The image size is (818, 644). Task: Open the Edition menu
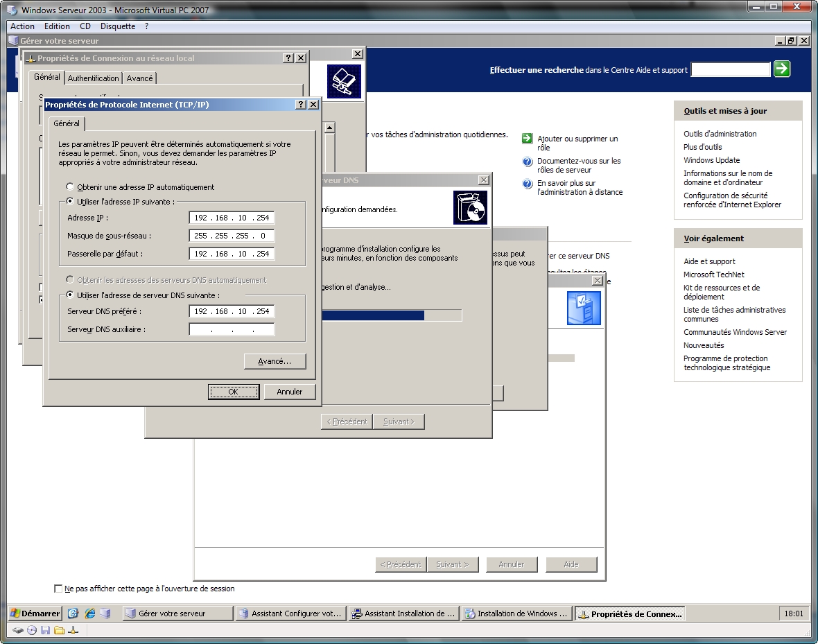pos(57,26)
